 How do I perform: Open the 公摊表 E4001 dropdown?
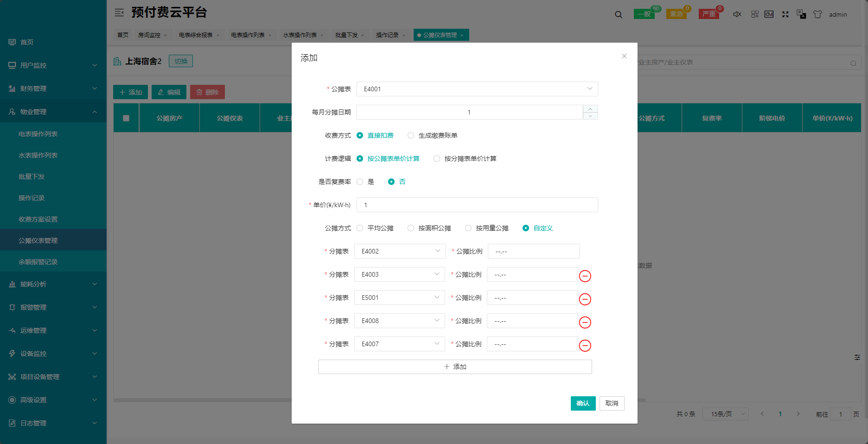coord(477,89)
